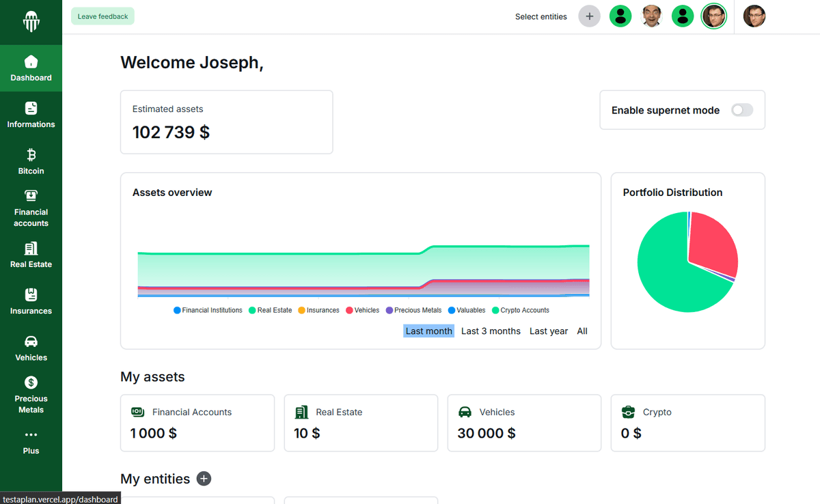Viewport: 820px width, 504px height.
Task: Navigate to Vehicles in sidebar
Action: coord(31,348)
